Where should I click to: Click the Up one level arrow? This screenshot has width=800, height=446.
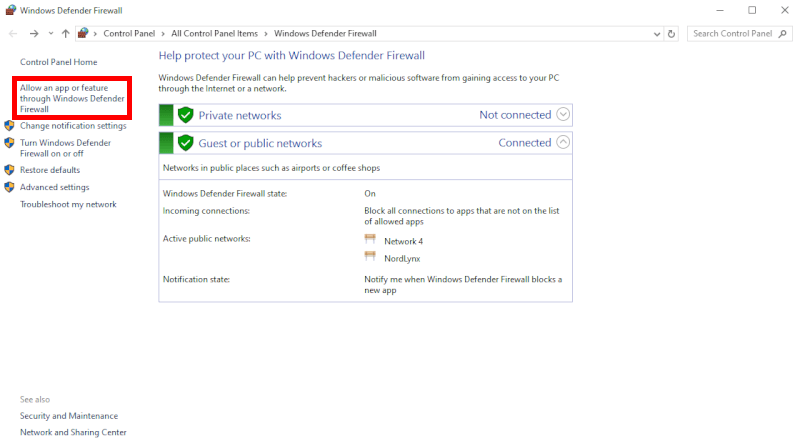pyautogui.click(x=65, y=34)
